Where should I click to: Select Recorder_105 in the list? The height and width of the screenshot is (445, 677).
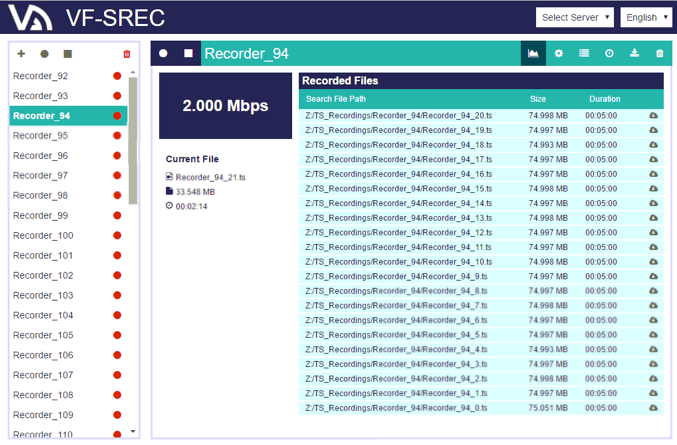tap(43, 335)
